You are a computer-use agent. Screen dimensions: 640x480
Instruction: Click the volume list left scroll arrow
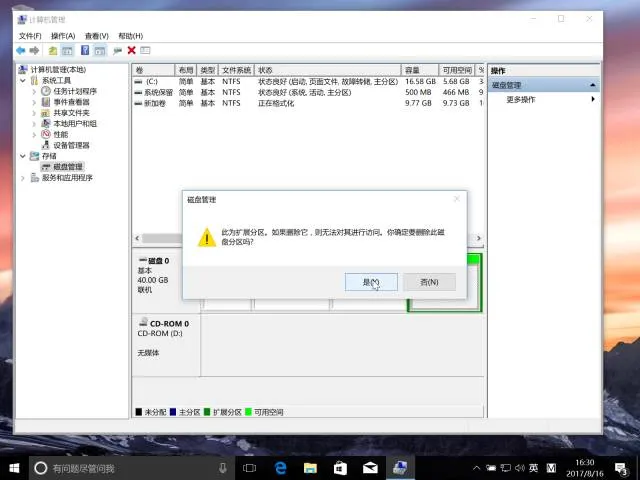coord(138,238)
